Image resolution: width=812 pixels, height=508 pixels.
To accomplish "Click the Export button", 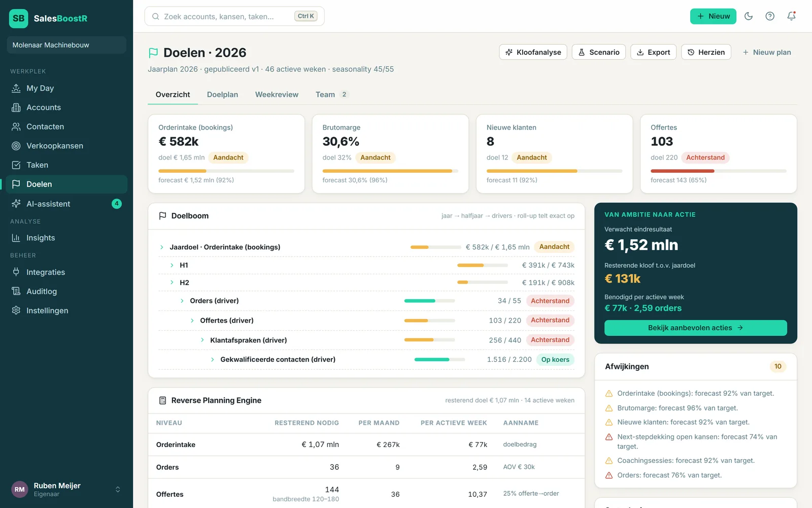I will point(653,52).
